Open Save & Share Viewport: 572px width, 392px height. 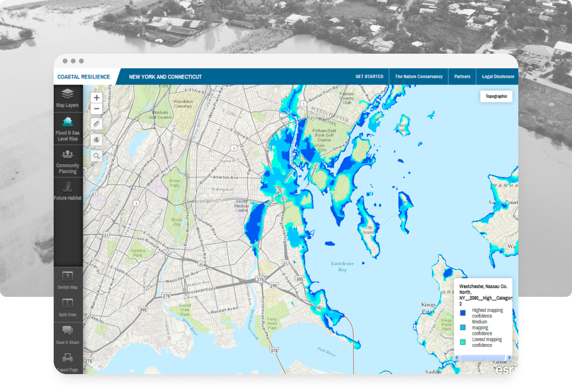click(x=68, y=334)
